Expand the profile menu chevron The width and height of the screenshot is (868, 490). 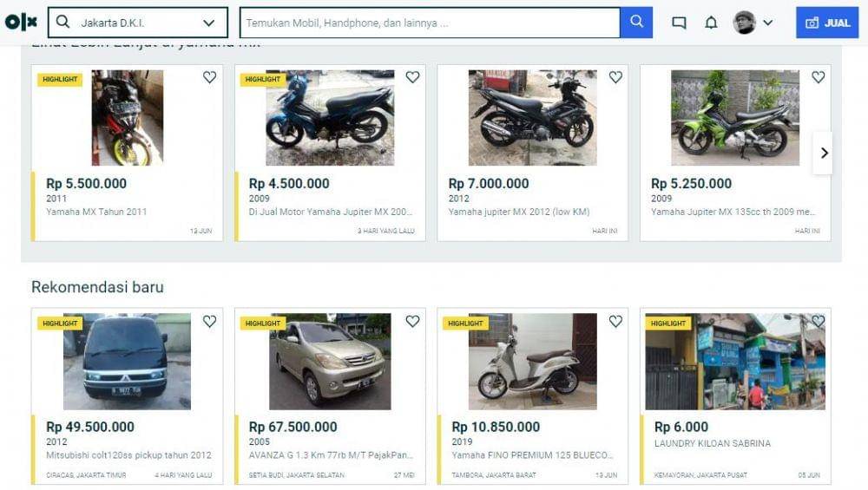767,23
